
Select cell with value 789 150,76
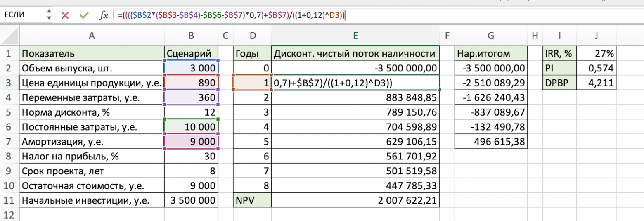355,112
